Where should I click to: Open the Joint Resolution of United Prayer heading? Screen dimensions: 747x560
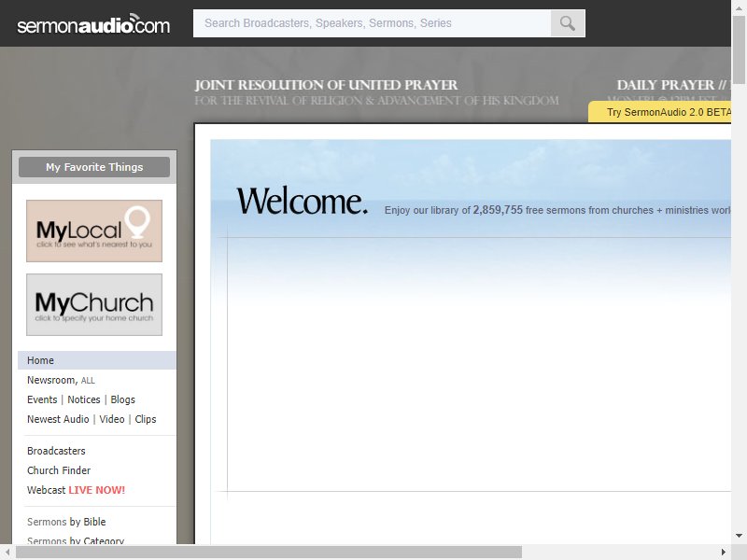326,85
